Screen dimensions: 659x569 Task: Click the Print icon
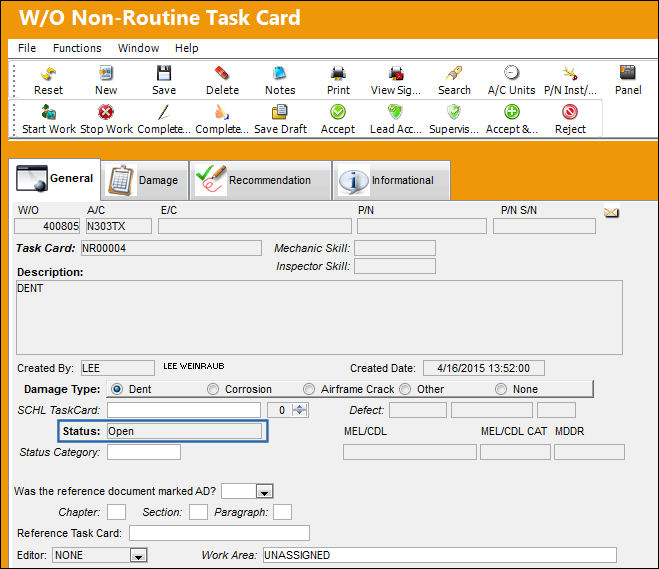[338, 73]
